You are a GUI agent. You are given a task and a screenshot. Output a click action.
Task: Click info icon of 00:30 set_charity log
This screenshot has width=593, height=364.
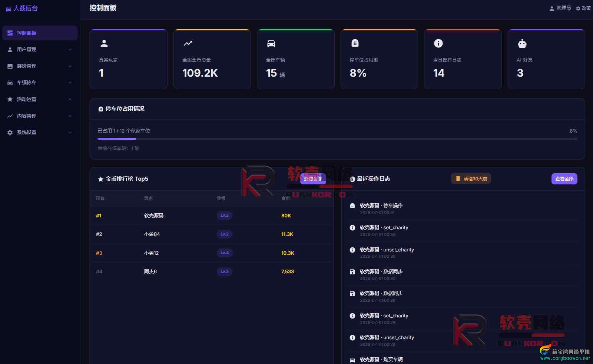point(352,228)
